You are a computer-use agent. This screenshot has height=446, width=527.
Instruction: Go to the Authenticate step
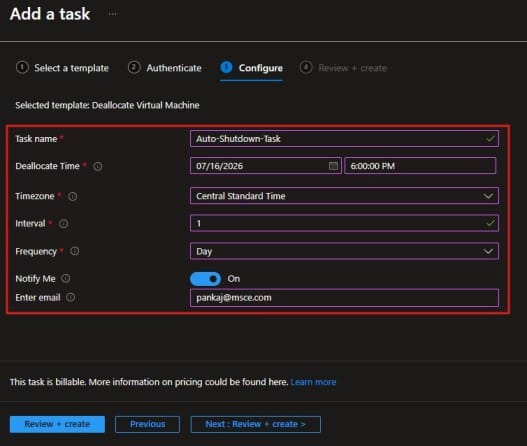tap(165, 68)
